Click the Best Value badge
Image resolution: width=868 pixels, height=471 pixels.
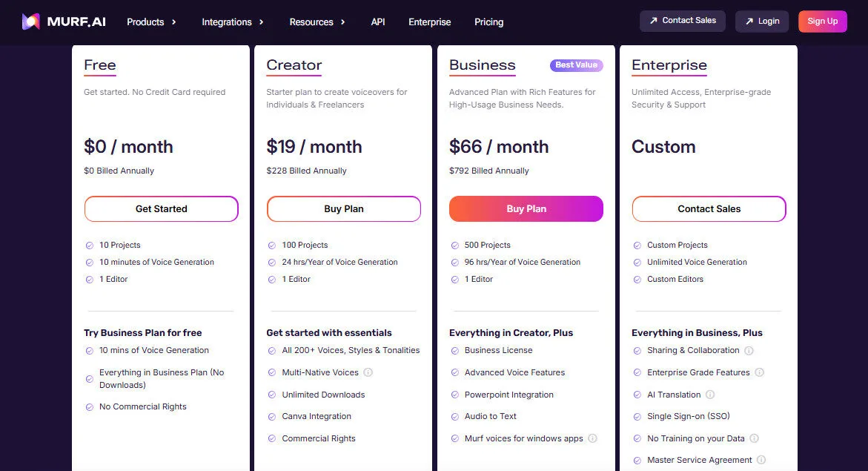click(x=577, y=65)
